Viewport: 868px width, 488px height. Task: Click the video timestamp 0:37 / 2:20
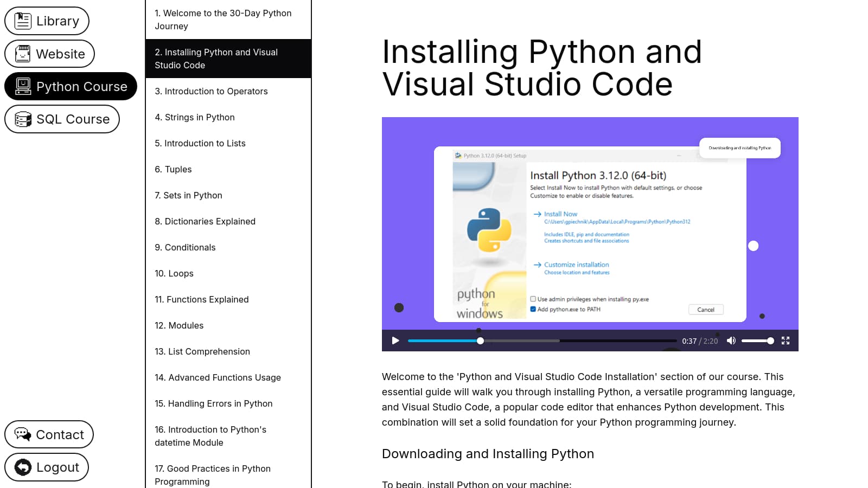click(700, 341)
